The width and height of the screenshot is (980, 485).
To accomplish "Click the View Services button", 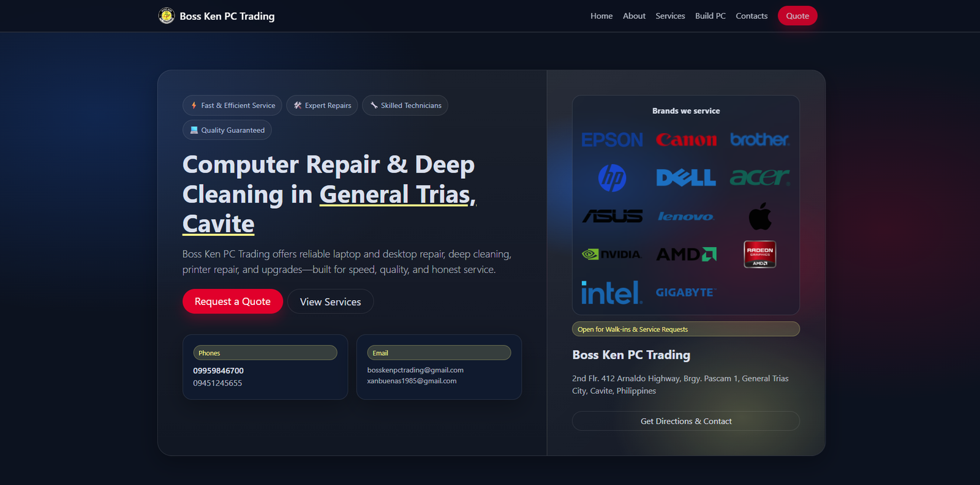I will [x=330, y=301].
